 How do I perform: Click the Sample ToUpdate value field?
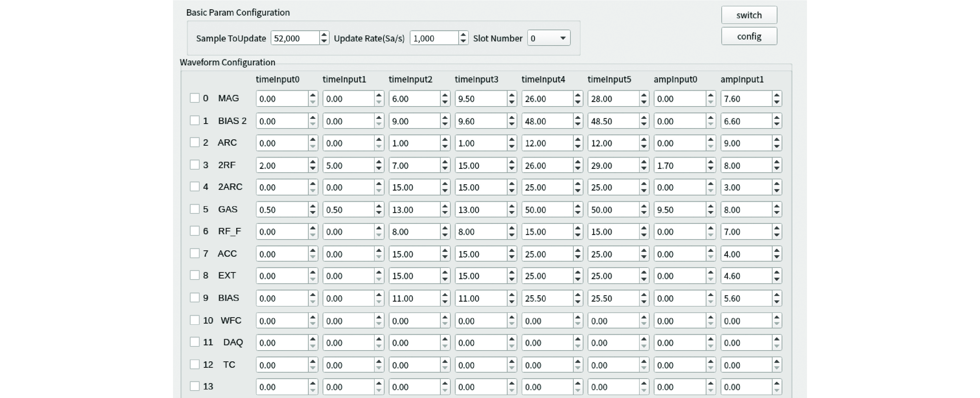tap(295, 38)
